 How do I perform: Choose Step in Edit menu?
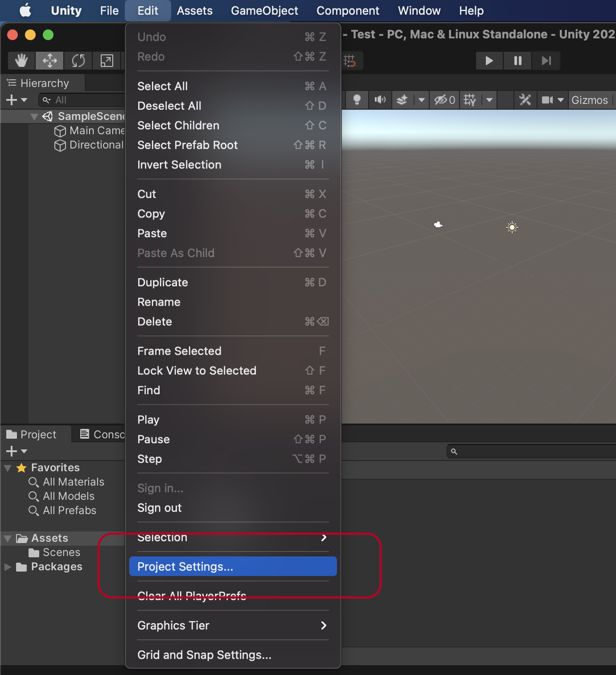coord(233,459)
